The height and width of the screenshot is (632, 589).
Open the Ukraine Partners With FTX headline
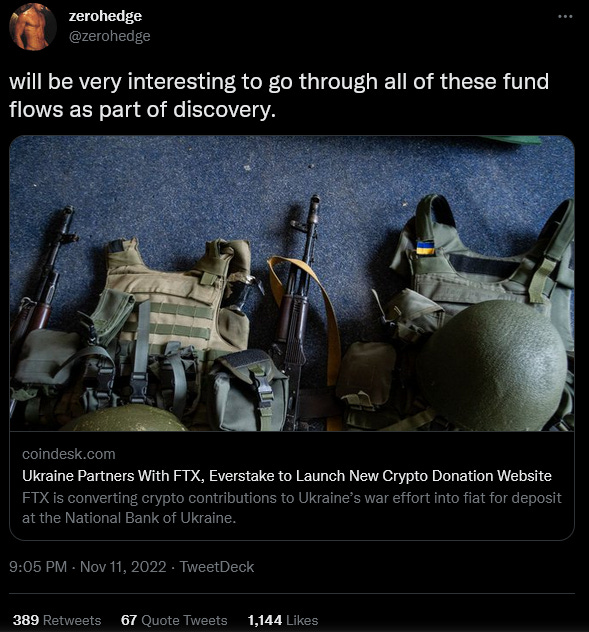(x=287, y=476)
